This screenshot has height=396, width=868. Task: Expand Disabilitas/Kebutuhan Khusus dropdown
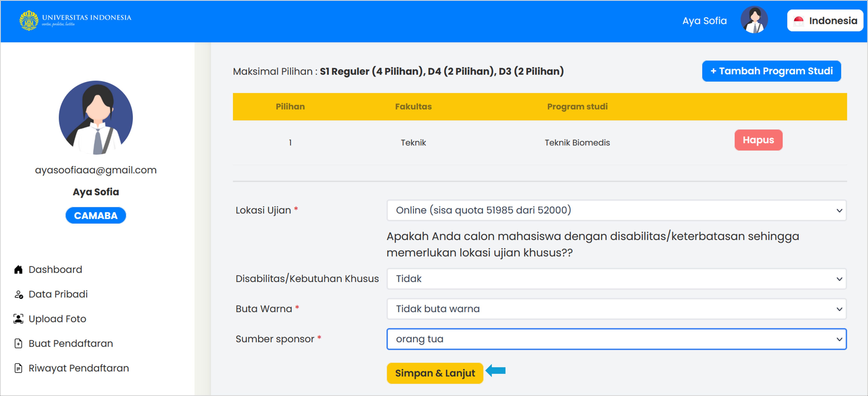[x=616, y=279]
